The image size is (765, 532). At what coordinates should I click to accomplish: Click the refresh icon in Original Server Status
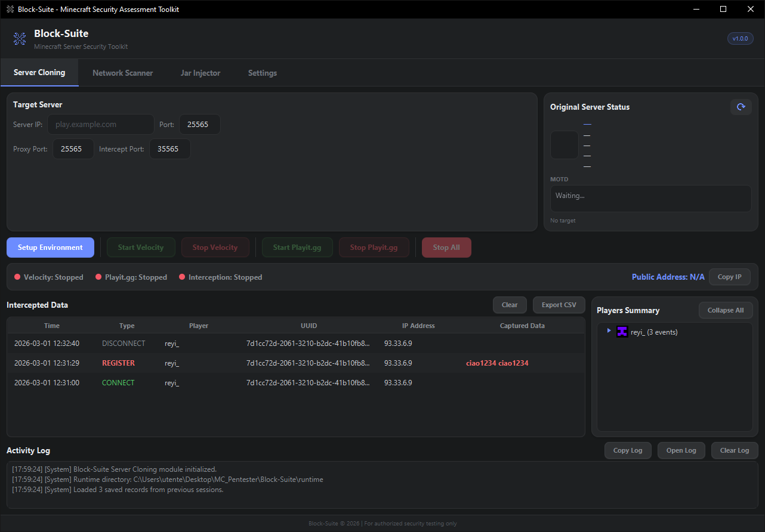[x=741, y=107]
